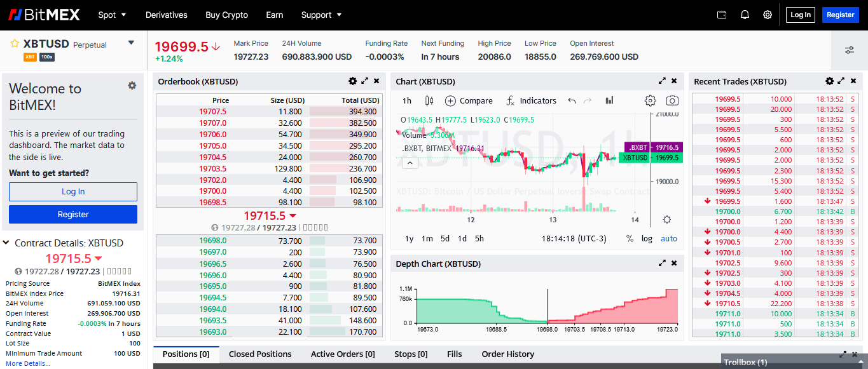Open Orderbook settings gear icon
This screenshot has width=868, height=369.
(353, 81)
